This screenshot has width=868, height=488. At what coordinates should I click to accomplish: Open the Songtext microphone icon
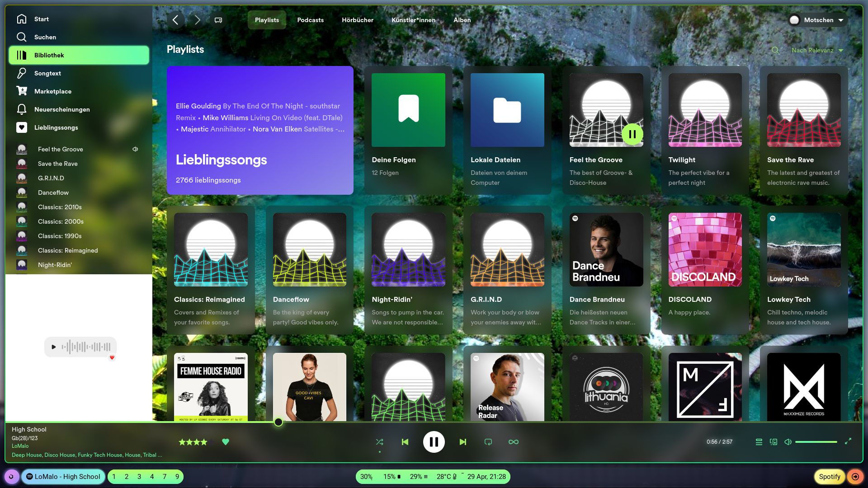21,73
